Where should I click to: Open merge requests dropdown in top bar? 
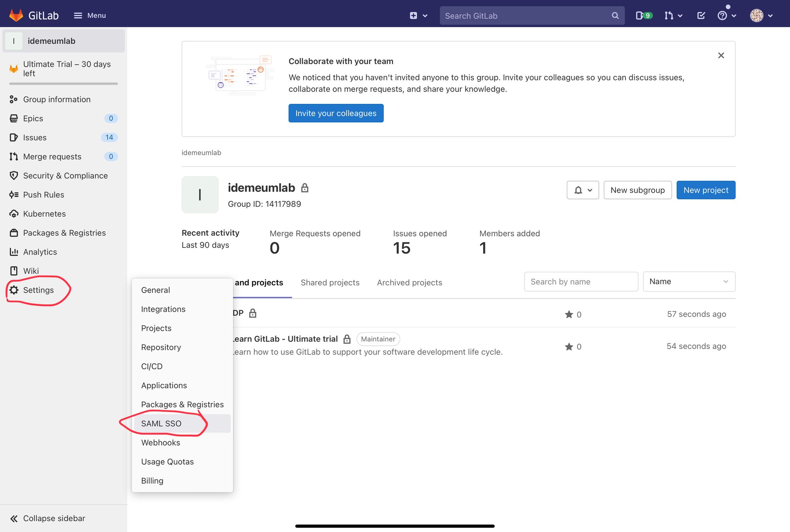[673, 15]
